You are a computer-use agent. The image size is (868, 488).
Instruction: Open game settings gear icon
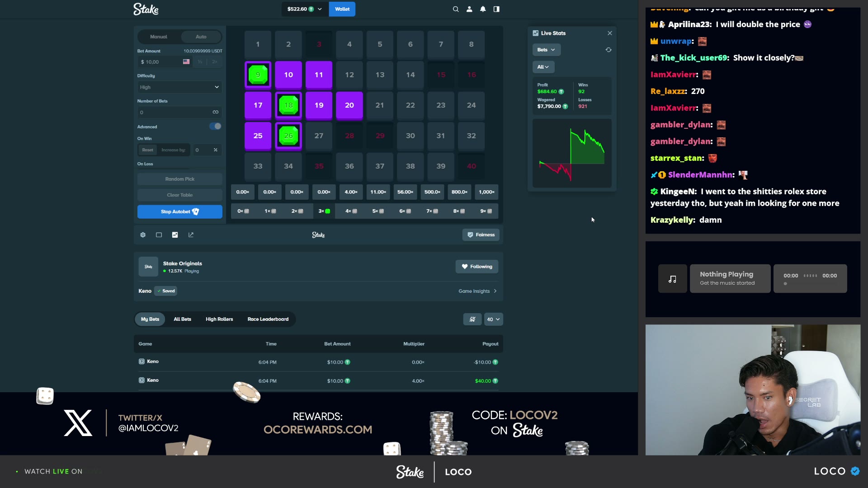click(143, 235)
